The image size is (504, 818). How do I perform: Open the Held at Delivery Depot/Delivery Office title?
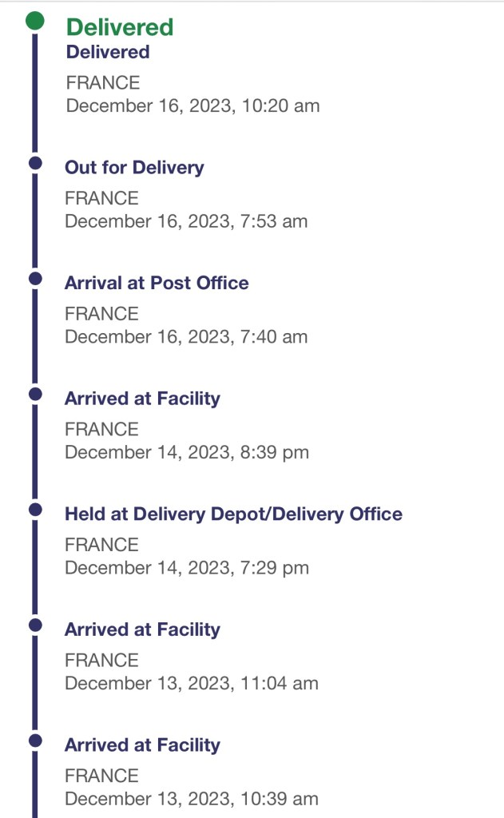[x=233, y=514]
